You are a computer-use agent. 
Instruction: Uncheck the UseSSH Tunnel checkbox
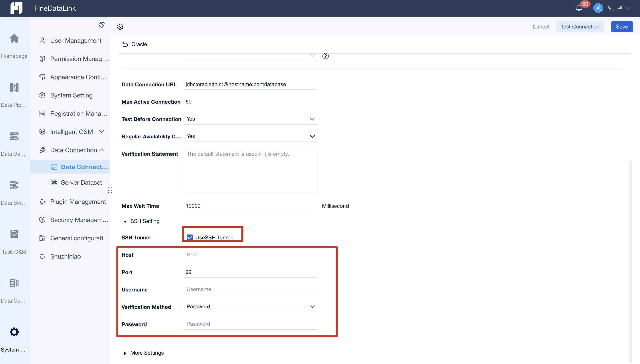click(190, 237)
